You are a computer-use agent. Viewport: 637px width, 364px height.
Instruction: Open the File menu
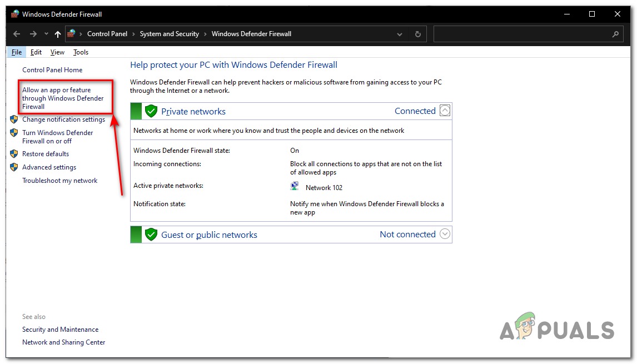pyautogui.click(x=17, y=52)
